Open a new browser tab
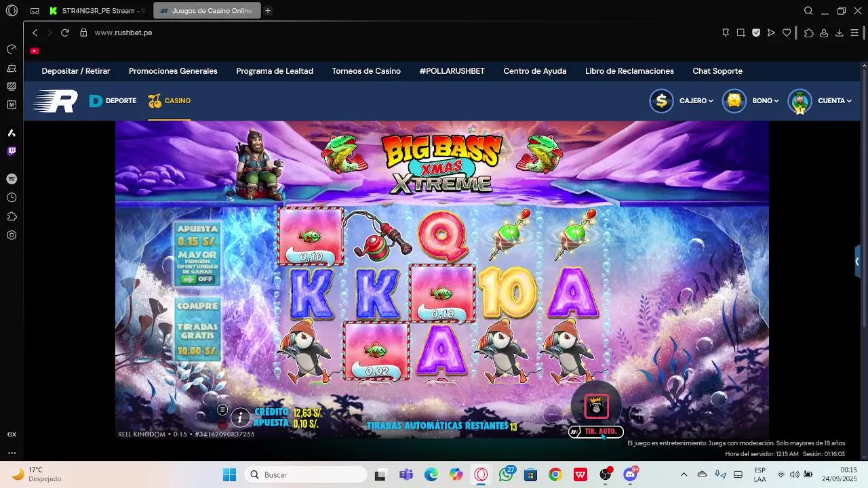868x488 pixels. (268, 11)
